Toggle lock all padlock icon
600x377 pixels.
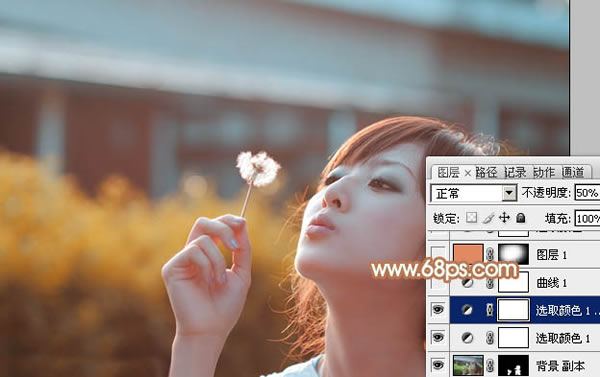pos(520,218)
